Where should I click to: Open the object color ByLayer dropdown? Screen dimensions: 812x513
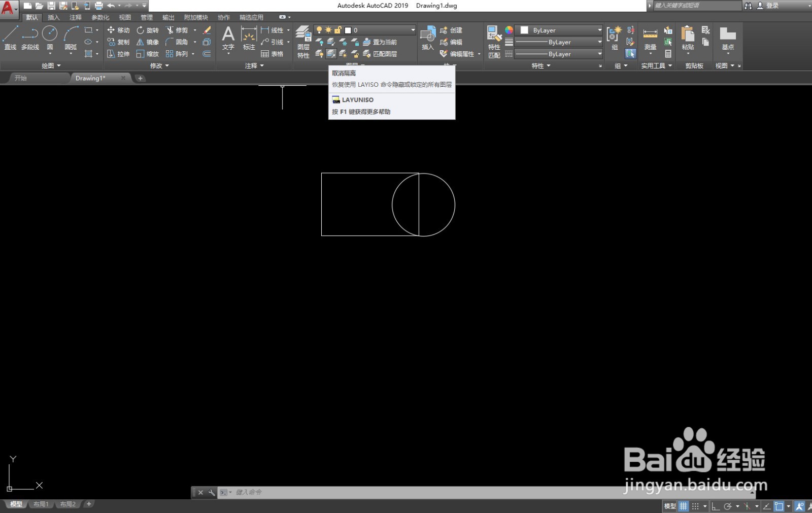point(559,30)
